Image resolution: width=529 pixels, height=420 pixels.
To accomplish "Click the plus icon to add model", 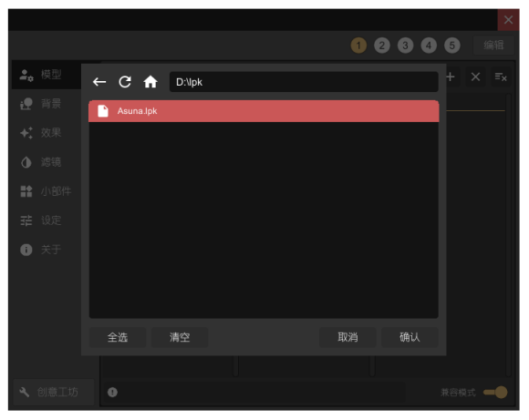I will 450,77.
